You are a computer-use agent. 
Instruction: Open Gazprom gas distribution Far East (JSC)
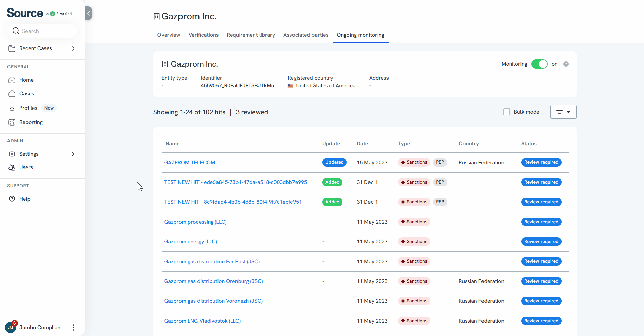pos(212,262)
